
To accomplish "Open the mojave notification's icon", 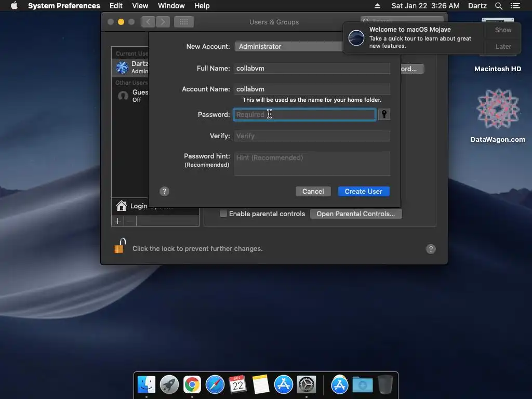I will click(x=356, y=37).
